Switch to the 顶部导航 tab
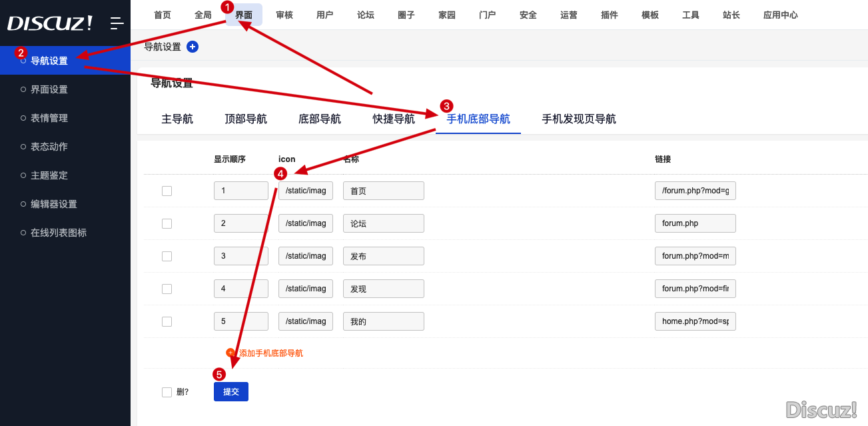The height and width of the screenshot is (426, 868). pyautogui.click(x=246, y=118)
